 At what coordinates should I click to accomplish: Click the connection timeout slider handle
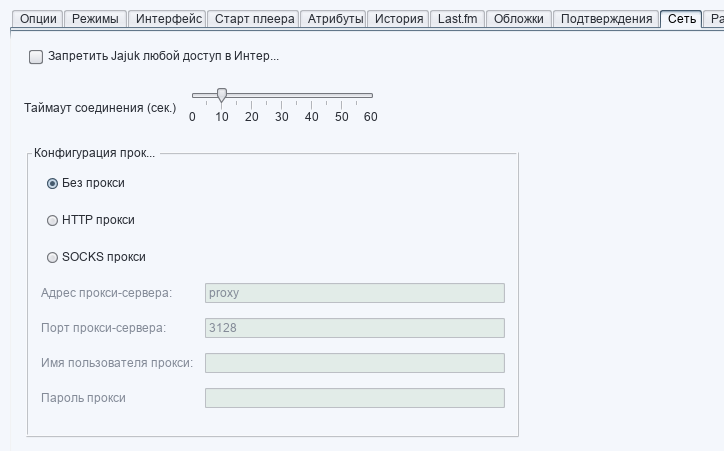pos(222,95)
